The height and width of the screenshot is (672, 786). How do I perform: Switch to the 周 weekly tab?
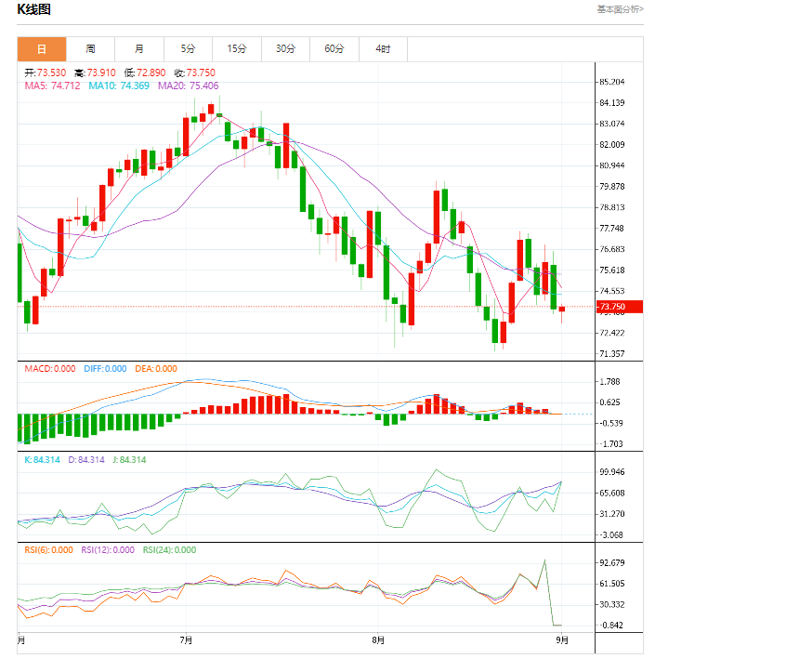pyautogui.click(x=90, y=49)
